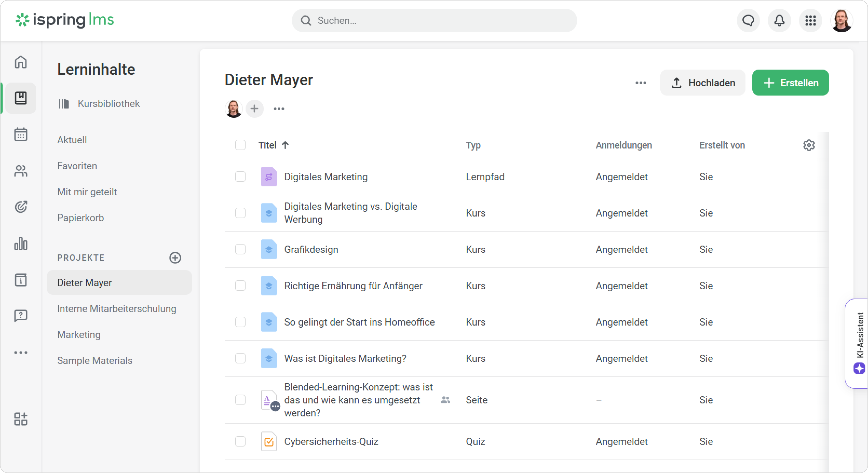
Task: Click the Hochladen upload button
Action: (x=703, y=83)
